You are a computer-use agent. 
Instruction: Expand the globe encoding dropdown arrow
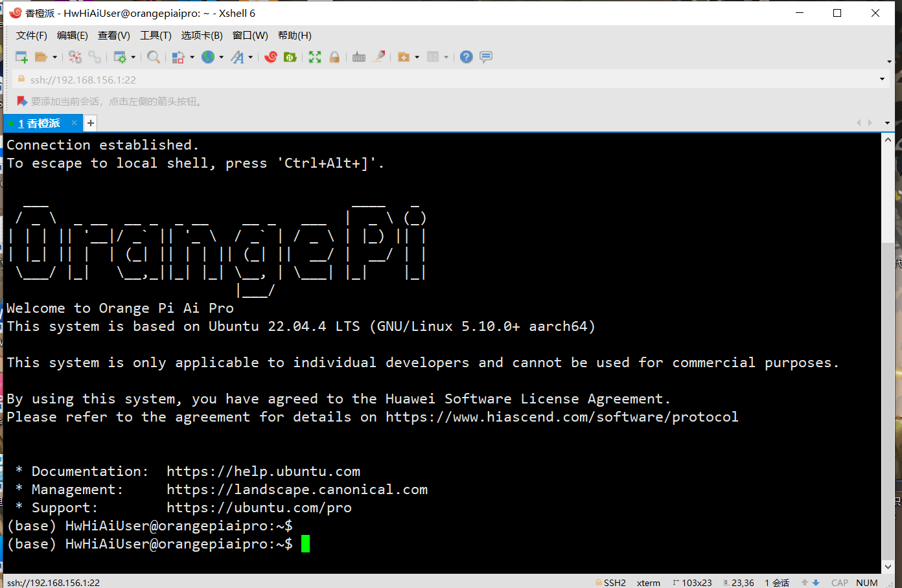222,57
